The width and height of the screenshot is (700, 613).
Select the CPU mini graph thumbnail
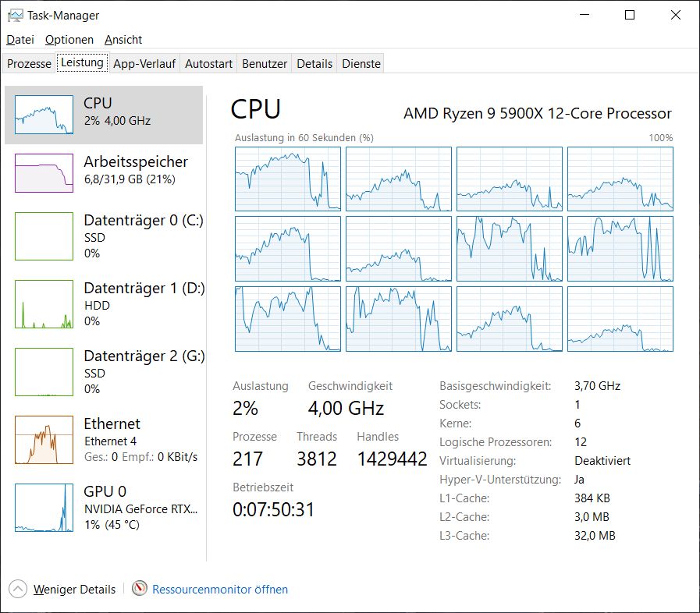pyautogui.click(x=44, y=115)
